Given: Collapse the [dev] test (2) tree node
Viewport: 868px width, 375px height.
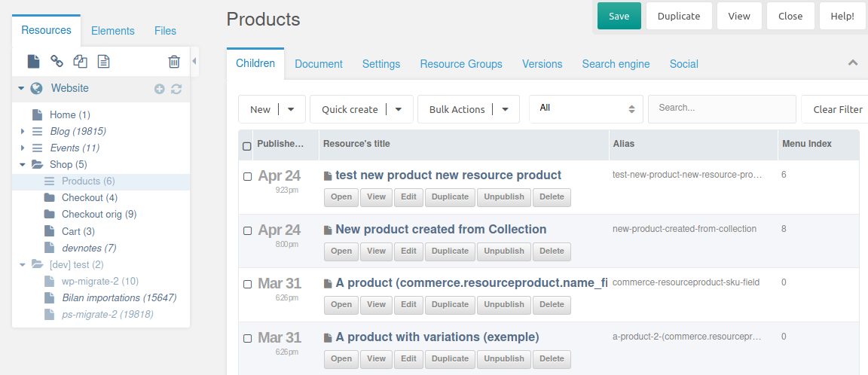Looking at the screenshot, I should 23,264.
